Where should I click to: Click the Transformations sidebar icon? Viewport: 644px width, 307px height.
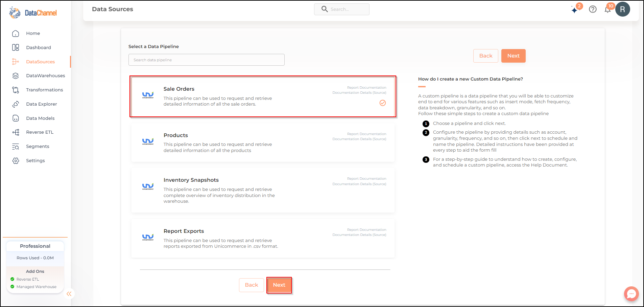[16, 90]
